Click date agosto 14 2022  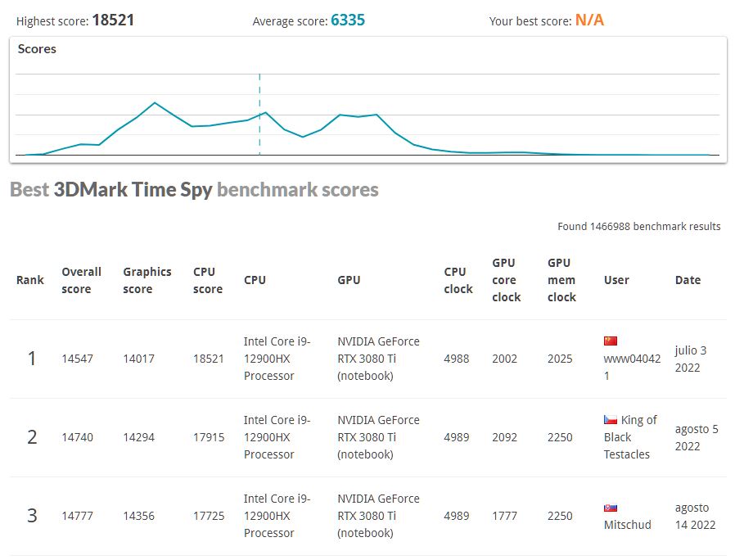[x=695, y=516]
